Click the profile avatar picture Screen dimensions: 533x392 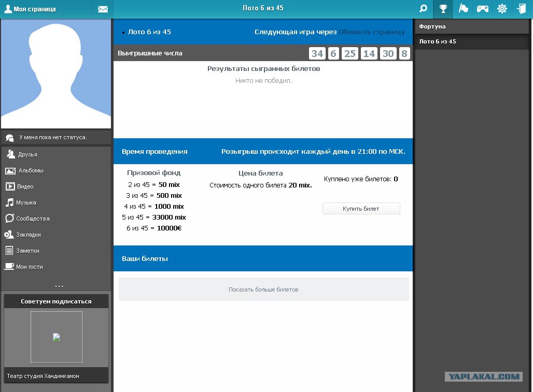pos(56,74)
